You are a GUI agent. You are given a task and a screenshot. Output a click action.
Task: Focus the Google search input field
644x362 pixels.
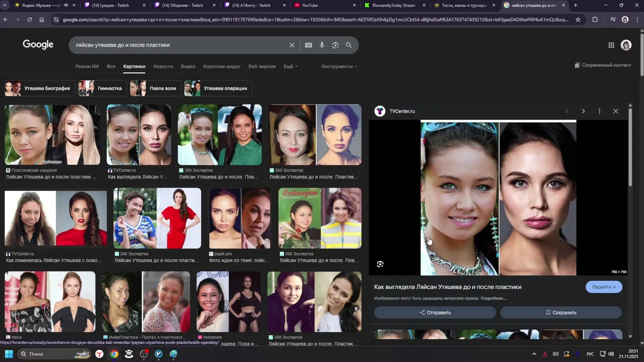[179, 45]
